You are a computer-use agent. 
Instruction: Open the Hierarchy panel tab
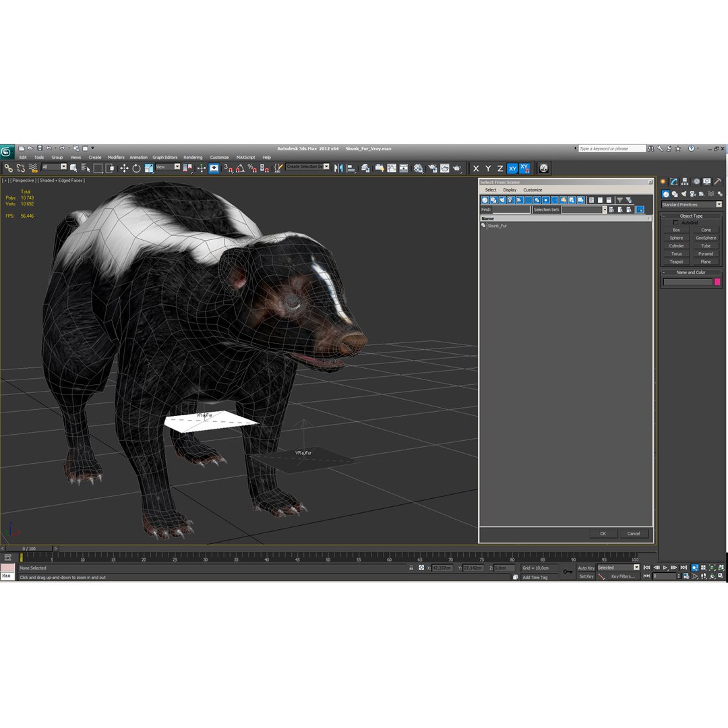pos(685,181)
